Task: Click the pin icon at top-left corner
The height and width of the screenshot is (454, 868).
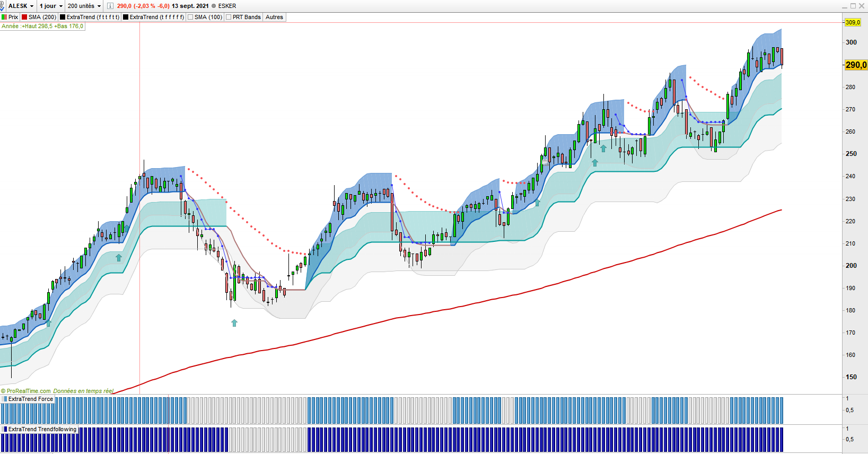Action: point(2,6)
